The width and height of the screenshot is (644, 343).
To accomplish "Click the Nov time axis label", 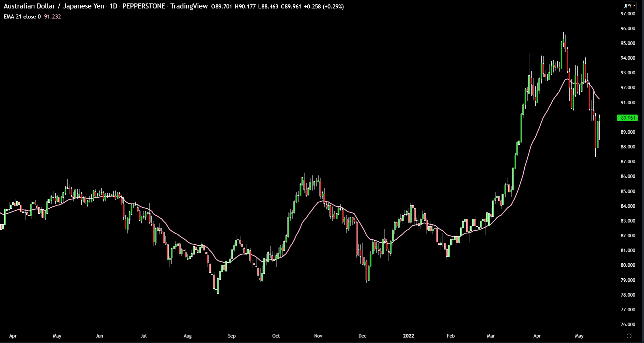I will 318,336.
